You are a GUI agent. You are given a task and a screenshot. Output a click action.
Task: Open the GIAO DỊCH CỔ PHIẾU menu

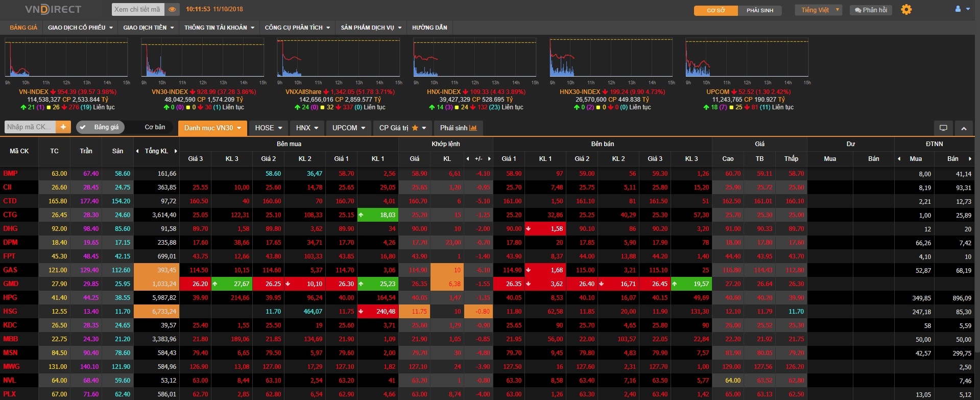coord(80,28)
